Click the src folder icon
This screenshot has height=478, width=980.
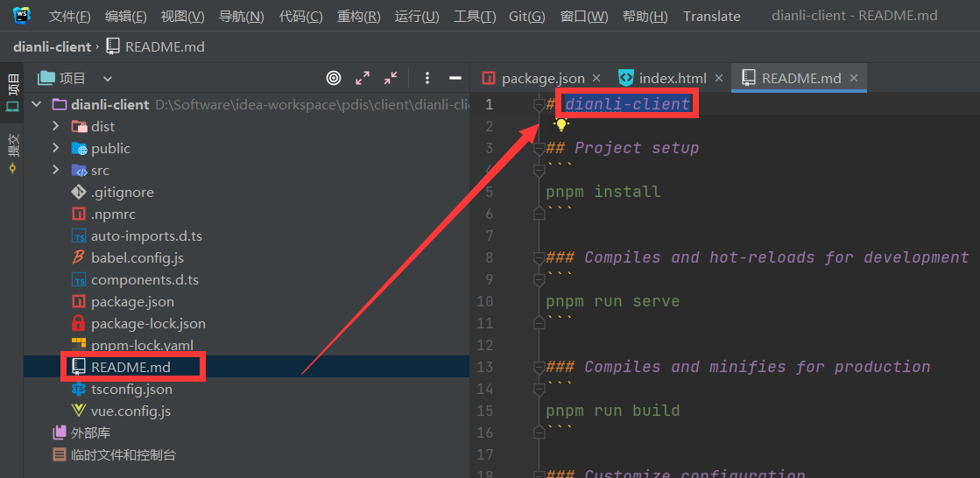pyautogui.click(x=80, y=170)
